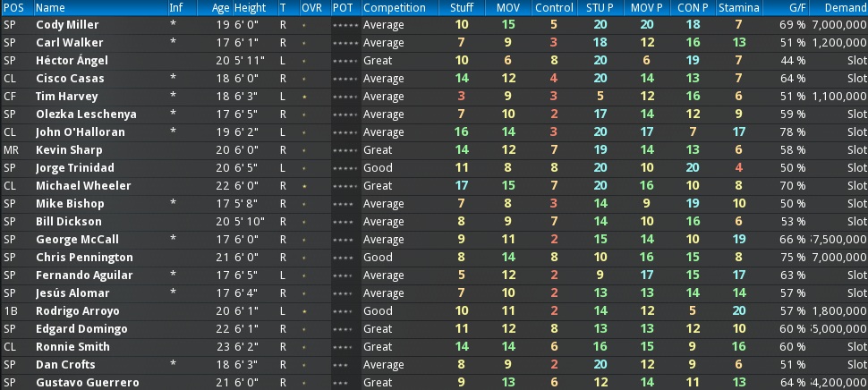Click the asterisk marker in Cisco Casas' Inf column
Screen dimensions: 868x390
click(x=172, y=79)
